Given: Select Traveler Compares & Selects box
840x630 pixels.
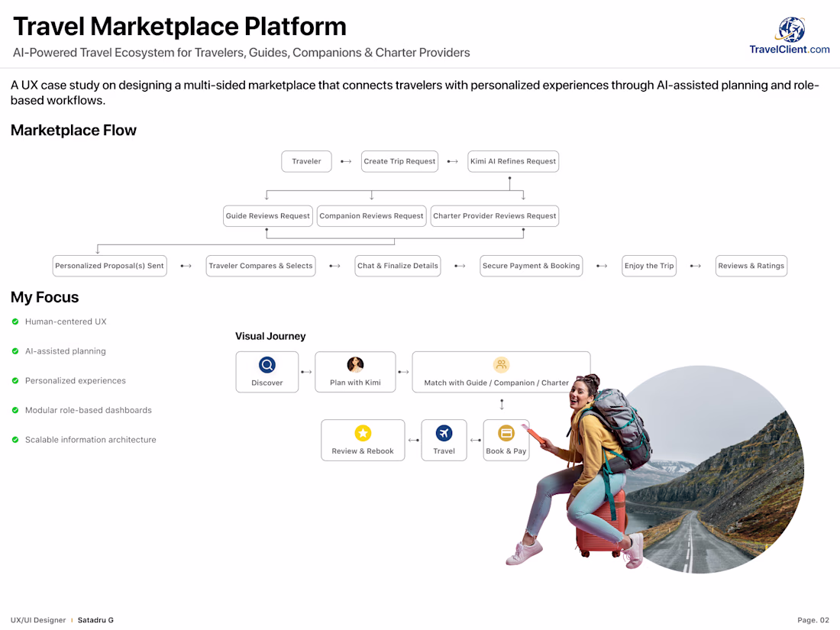Looking at the screenshot, I should [261, 266].
